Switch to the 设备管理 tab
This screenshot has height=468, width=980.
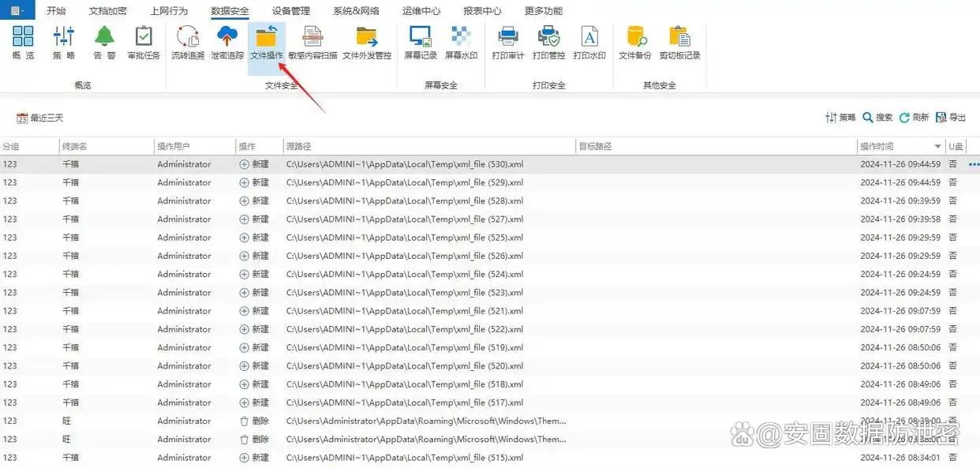pos(291,11)
